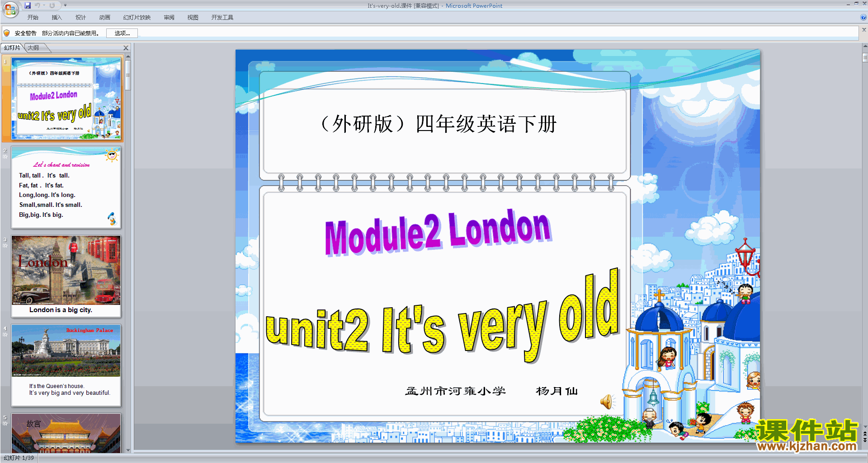Customize Quick Access Toolbar dropdown
This screenshot has height=463, width=868.
pyautogui.click(x=65, y=5)
